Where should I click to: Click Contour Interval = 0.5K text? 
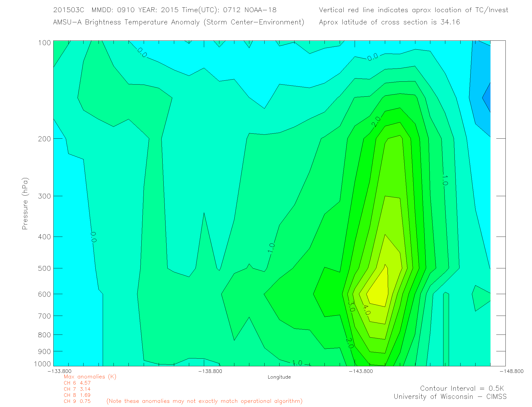pos(462,388)
